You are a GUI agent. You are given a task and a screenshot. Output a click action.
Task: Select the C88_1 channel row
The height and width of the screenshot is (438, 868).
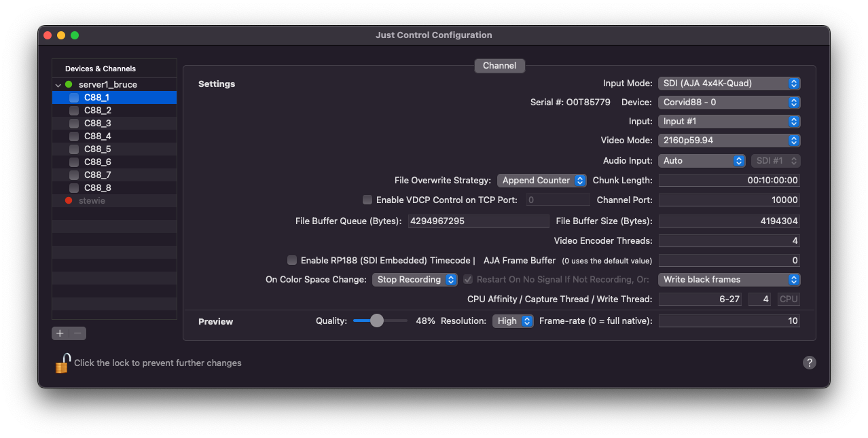pyautogui.click(x=114, y=97)
